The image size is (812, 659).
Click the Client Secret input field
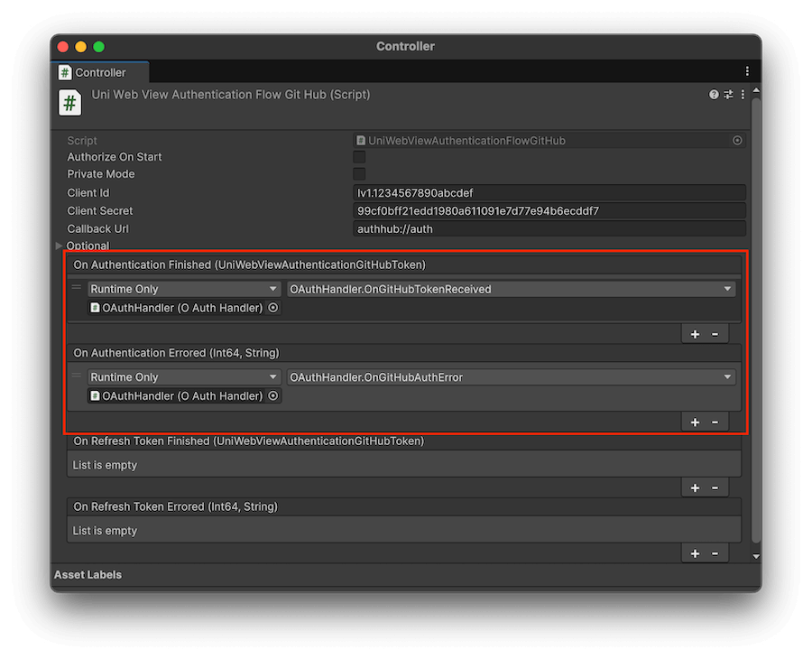click(x=549, y=210)
